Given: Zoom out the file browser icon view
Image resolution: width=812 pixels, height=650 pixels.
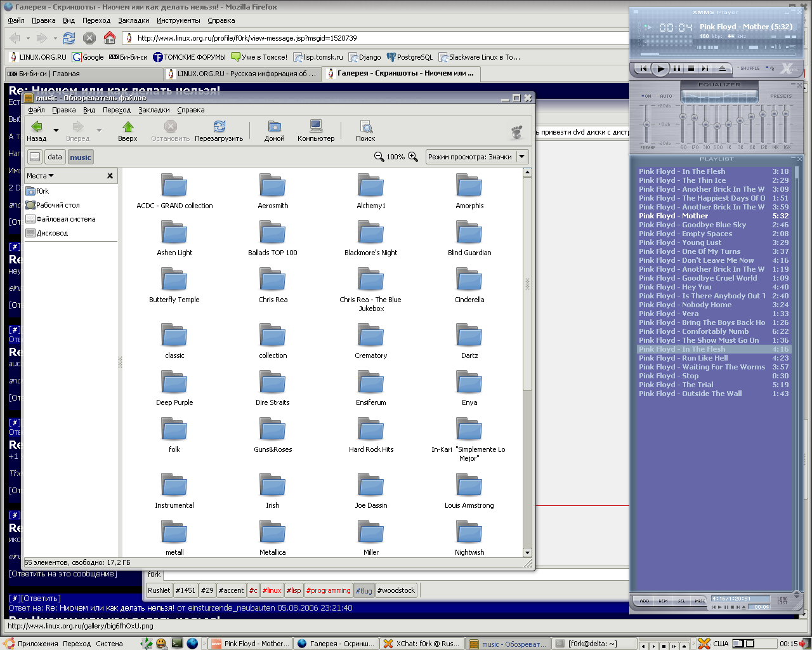Looking at the screenshot, I should [379, 157].
